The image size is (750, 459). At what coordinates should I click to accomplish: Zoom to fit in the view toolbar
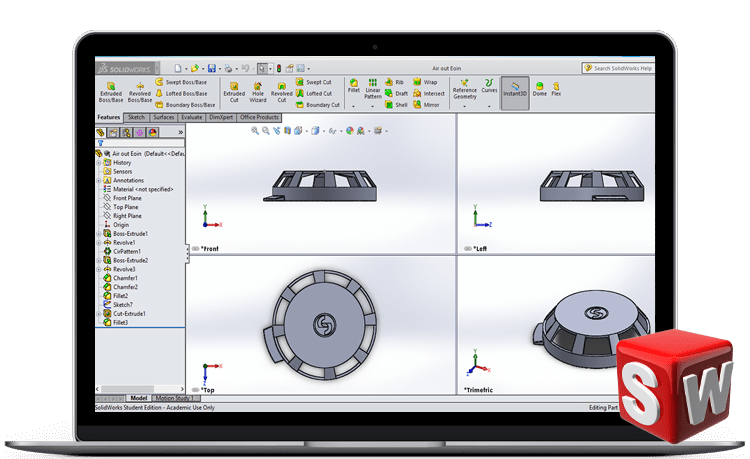coord(255,131)
